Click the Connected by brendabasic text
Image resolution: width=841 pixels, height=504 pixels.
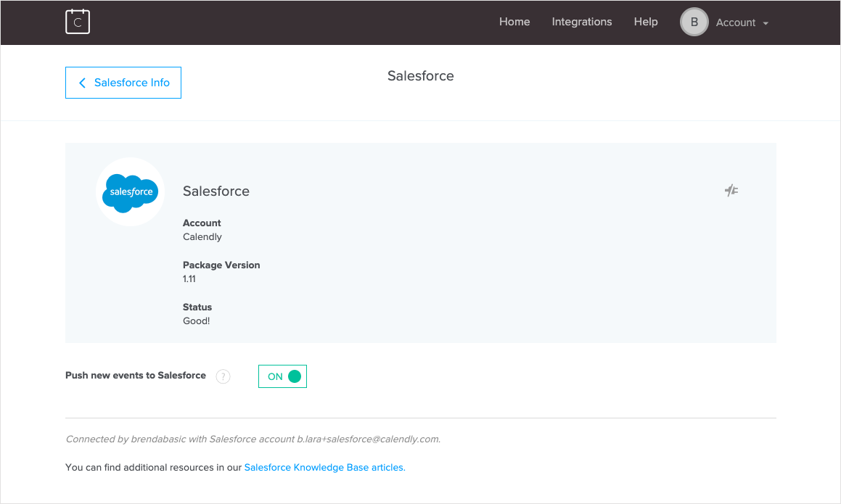(253, 439)
